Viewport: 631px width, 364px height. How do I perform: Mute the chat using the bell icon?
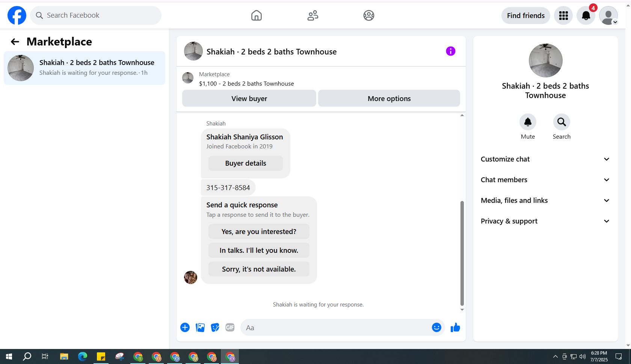(528, 122)
